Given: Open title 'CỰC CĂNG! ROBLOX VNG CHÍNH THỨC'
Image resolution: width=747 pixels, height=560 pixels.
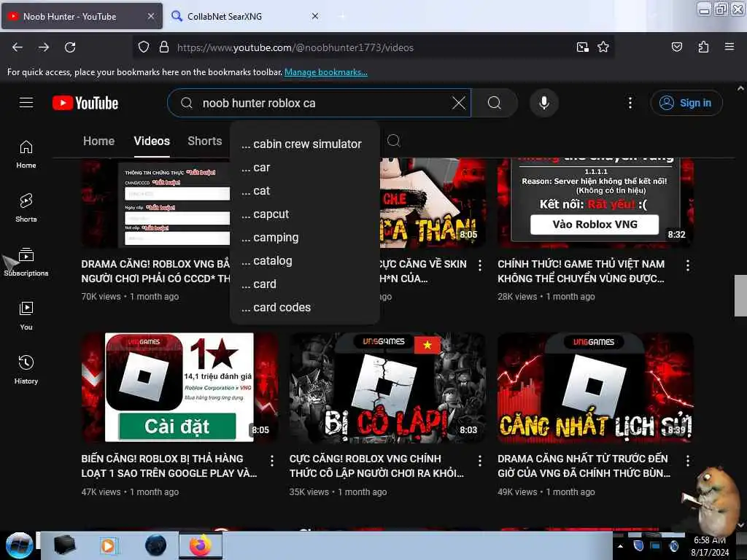Looking at the screenshot, I should pos(376,465).
